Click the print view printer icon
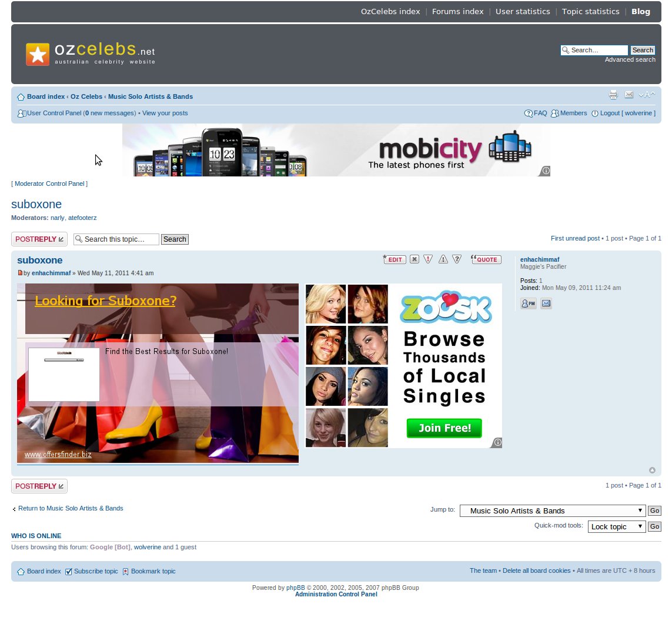This screenshot has width=672, height=624. tap(613, 95)
